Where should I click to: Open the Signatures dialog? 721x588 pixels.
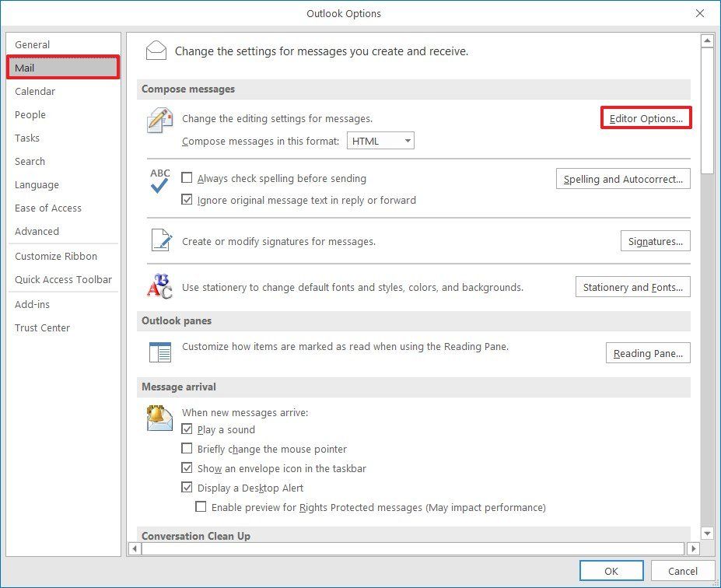655,241
